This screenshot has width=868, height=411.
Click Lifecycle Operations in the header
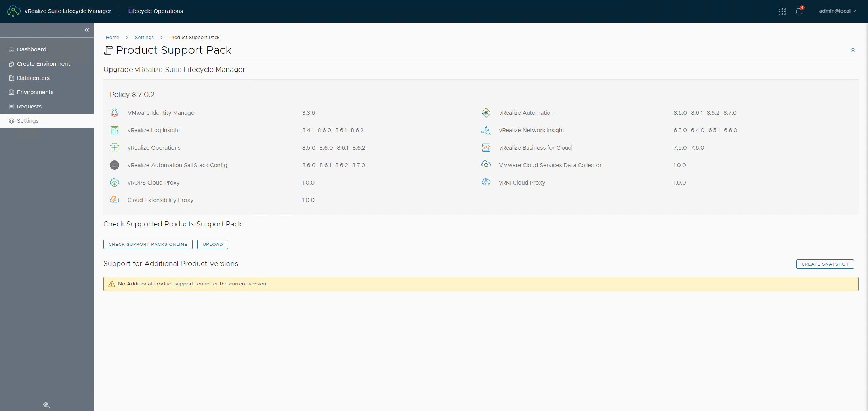click(x=155, y=11)
